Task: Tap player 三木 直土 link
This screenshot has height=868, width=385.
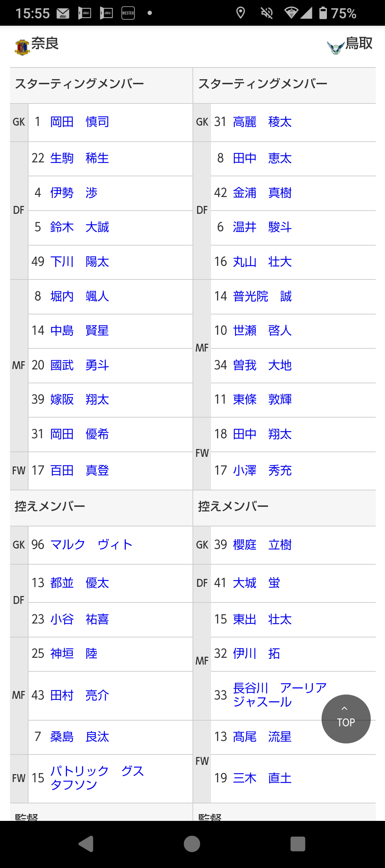Action: [x=262, y=778]
